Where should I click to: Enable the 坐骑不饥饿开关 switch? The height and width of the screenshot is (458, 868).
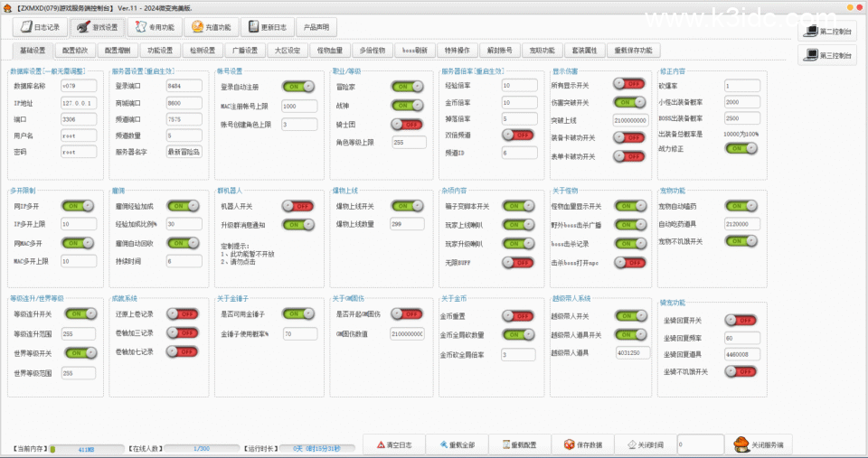click(x=741, y=371)
